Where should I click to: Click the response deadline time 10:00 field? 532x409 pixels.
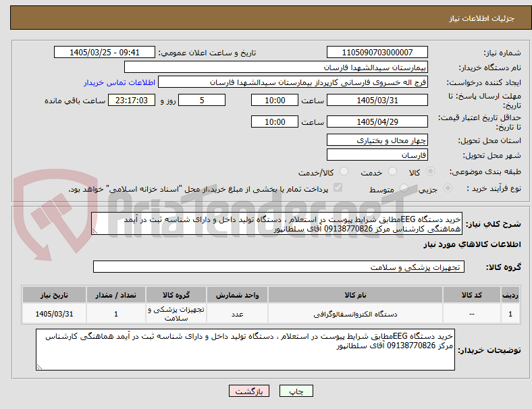(275, 101)
